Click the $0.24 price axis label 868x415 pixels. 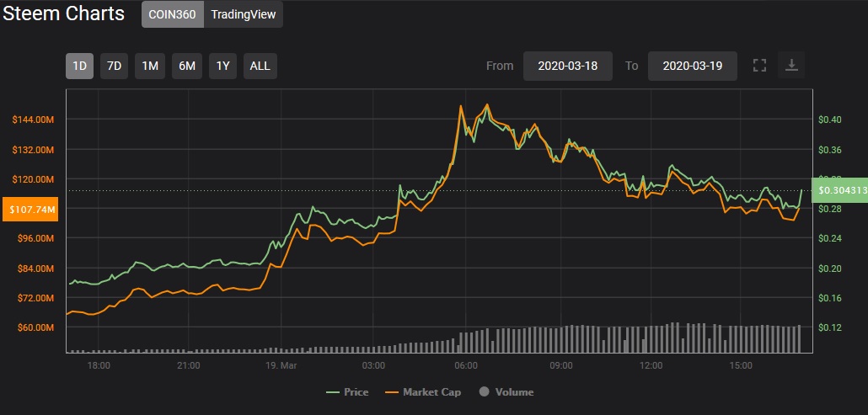pyautogui.click(x=829, y=238)
